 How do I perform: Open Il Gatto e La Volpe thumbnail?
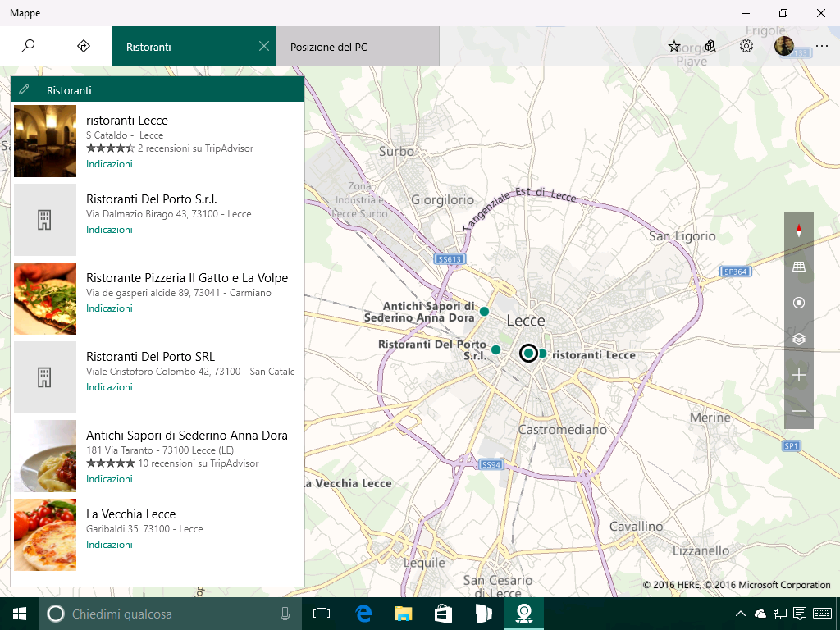click(45, 299)
